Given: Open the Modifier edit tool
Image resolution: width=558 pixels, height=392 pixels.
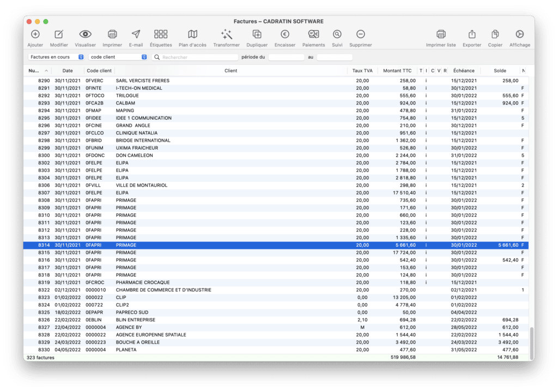Looking at the screenshot, I should (59, 34).
